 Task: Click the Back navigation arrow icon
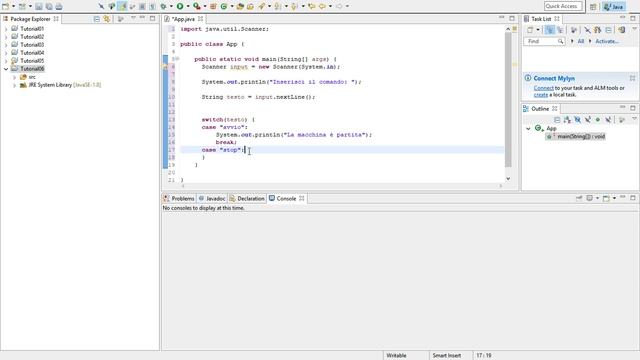point(322,6)
